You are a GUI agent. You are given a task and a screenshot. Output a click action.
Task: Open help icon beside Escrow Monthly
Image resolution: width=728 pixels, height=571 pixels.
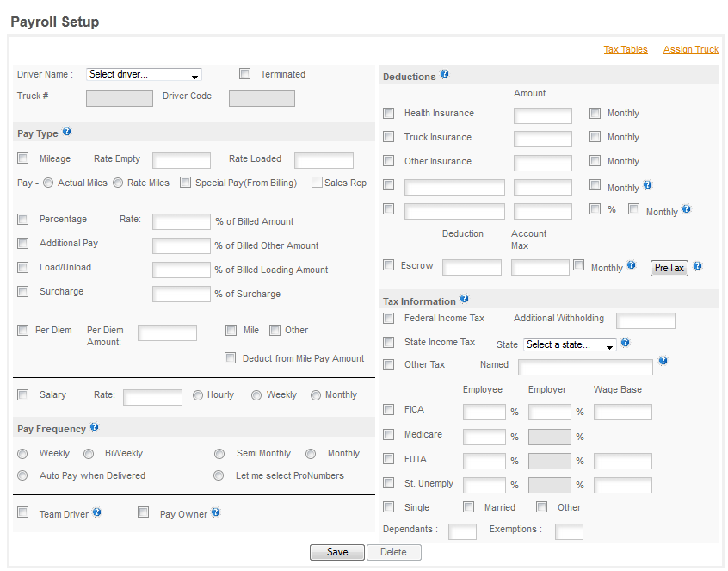tap(631, 265)
